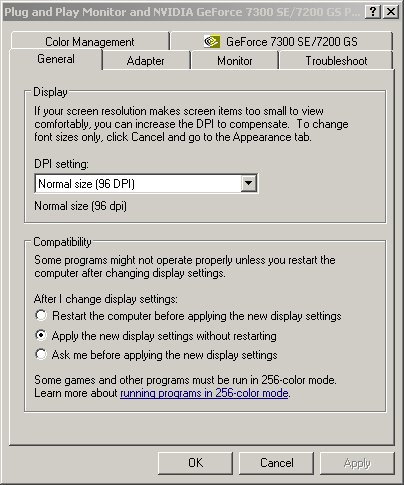Select the General tab

[x=56, y=59]
